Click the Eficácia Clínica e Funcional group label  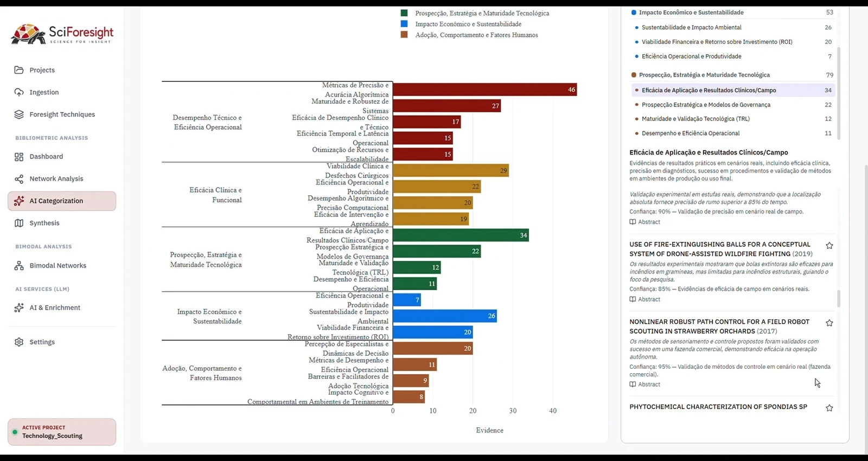(215, 195)
